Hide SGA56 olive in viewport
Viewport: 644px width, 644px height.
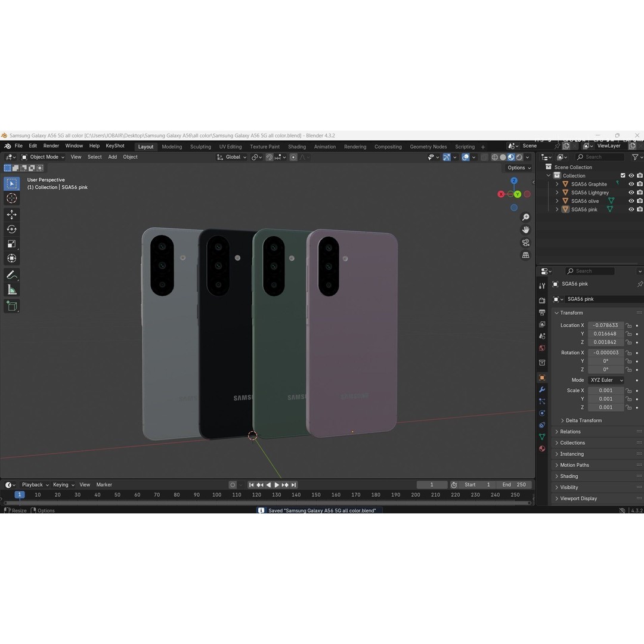coord(631,201)
